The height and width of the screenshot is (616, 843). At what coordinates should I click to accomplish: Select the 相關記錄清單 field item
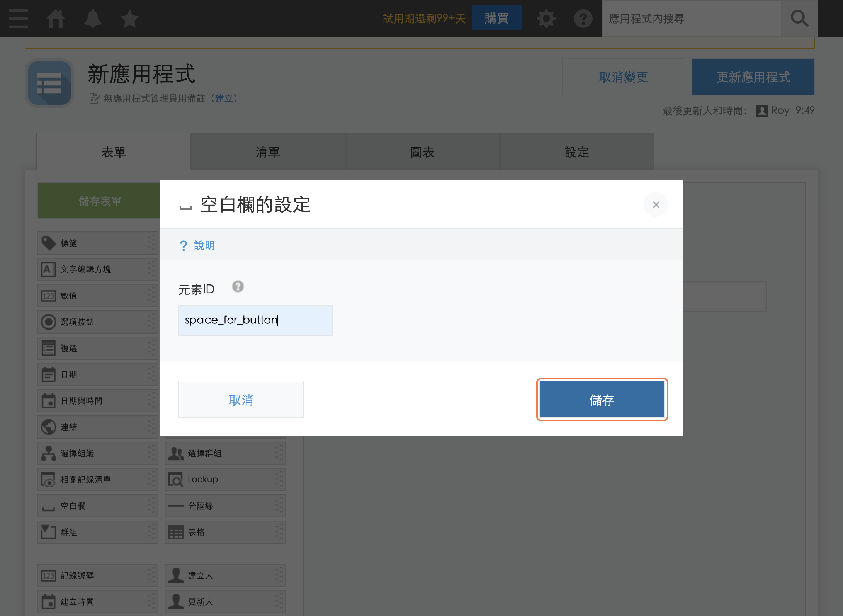click(x=98, y=480)
